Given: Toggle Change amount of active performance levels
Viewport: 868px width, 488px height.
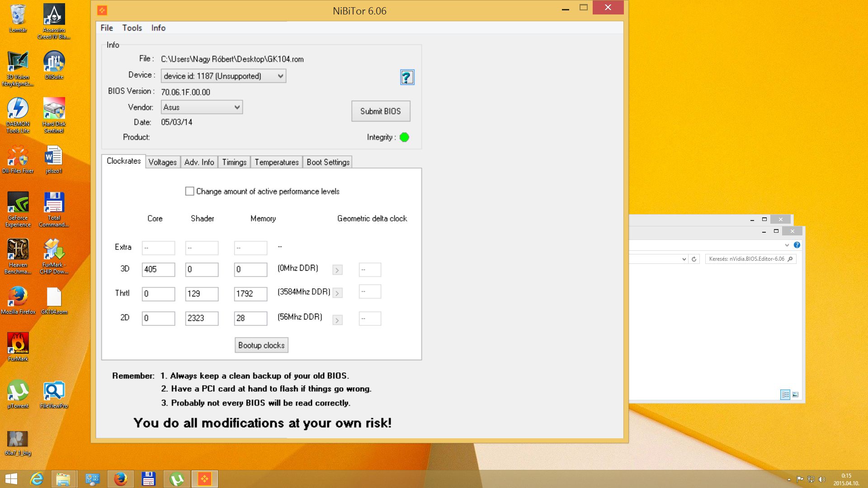Looking at the screenshot, I should 190,192.
